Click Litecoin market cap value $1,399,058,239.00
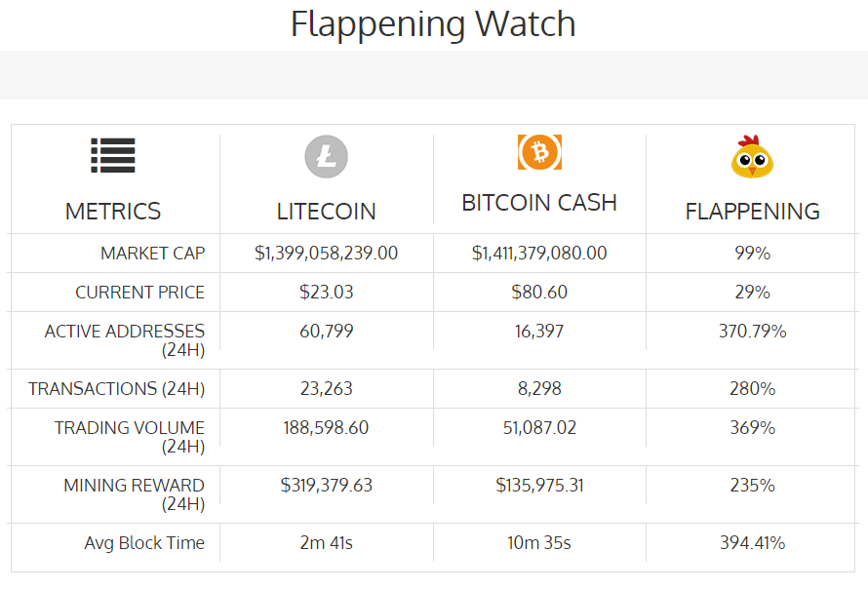 326,254
